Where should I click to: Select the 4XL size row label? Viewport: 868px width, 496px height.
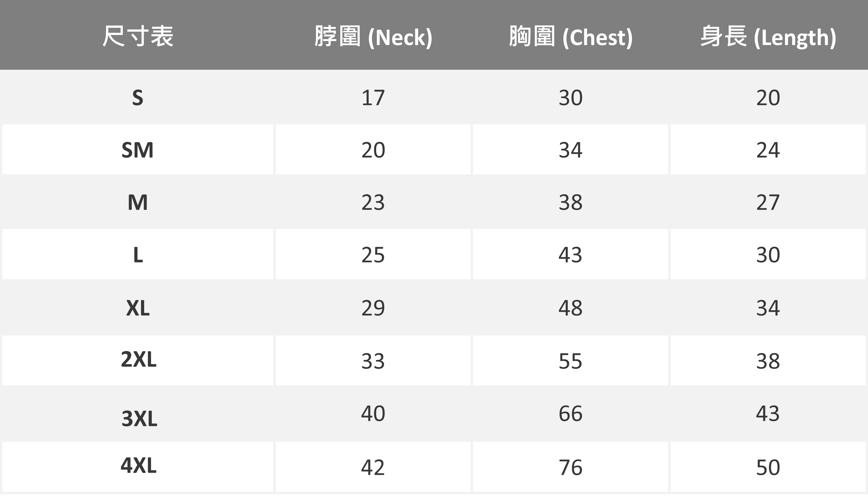(x=138, y=465)
